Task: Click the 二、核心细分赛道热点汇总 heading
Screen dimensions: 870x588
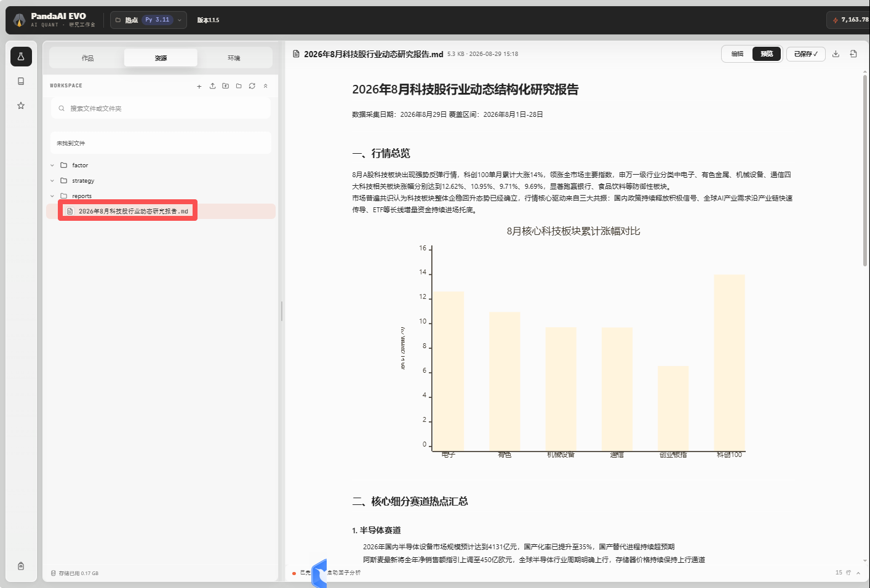Action: pyautogui.click(x=410, y=501)
